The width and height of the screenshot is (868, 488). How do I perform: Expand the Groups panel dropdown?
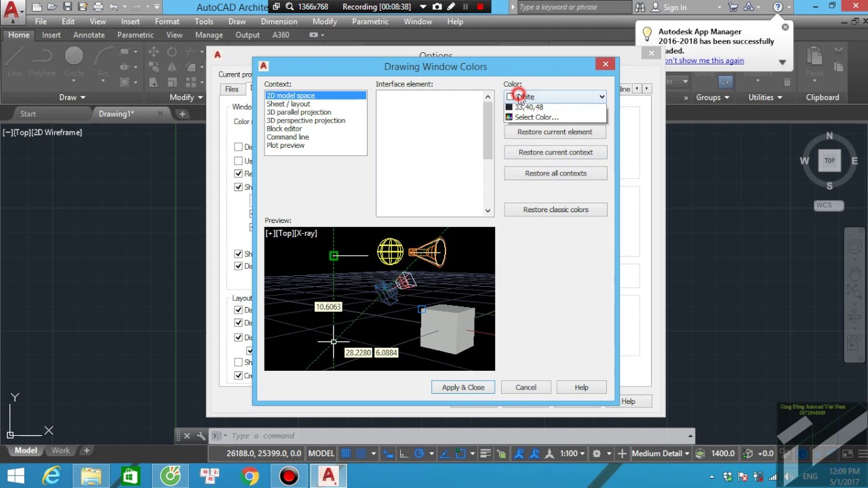click(713, 97)
